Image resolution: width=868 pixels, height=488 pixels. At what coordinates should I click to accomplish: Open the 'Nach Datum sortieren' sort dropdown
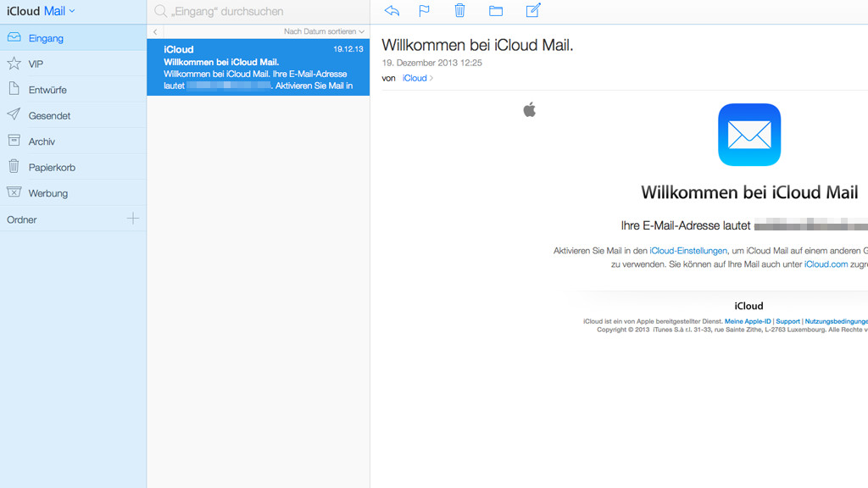[x=324, y=31]
